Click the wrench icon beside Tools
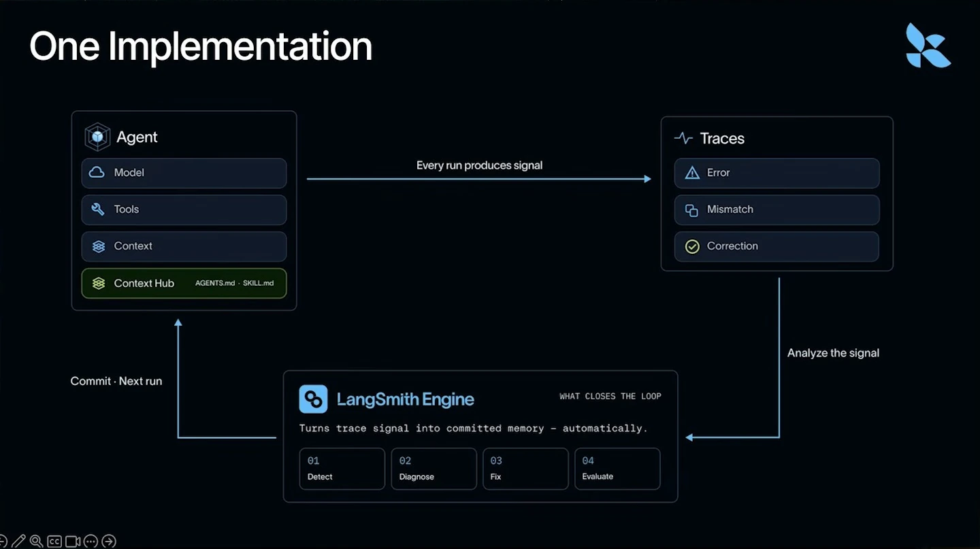 point(97,210)
